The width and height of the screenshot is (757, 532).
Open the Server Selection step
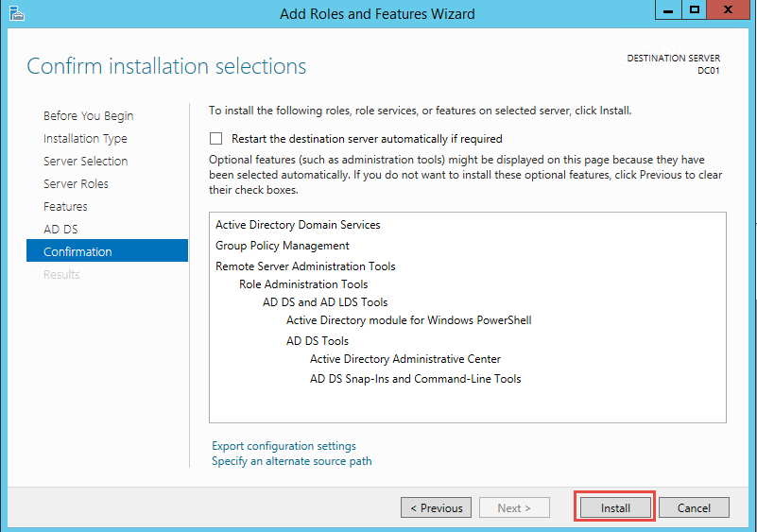coord(85,162)
